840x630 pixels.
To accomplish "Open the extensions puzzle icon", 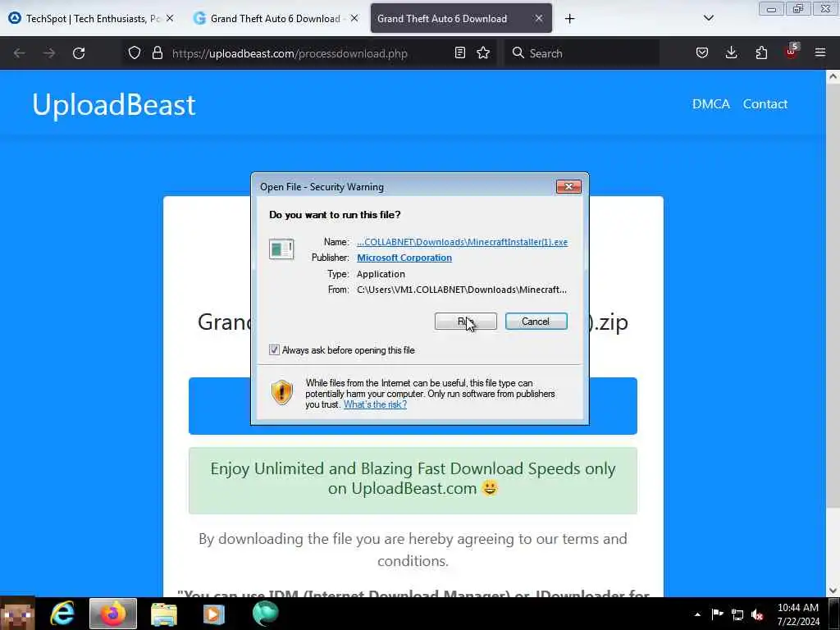I will (x=761, y=52).
